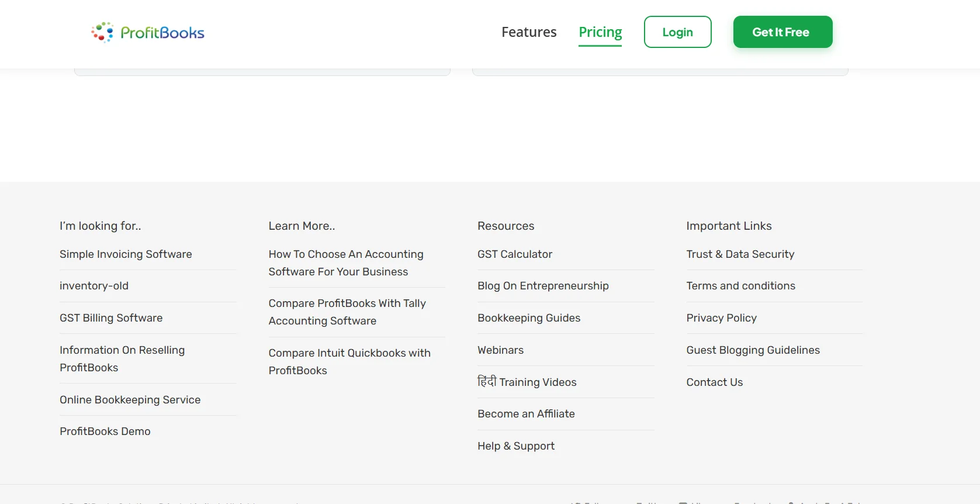
Task: Open Hindi Training Videos link
Action: pyautogui.click(x=527, y=382)
